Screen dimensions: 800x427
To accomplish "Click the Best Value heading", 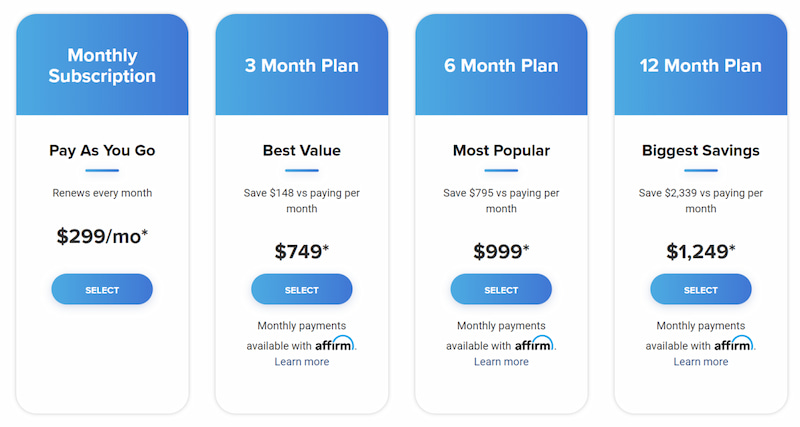I will 302,150.
